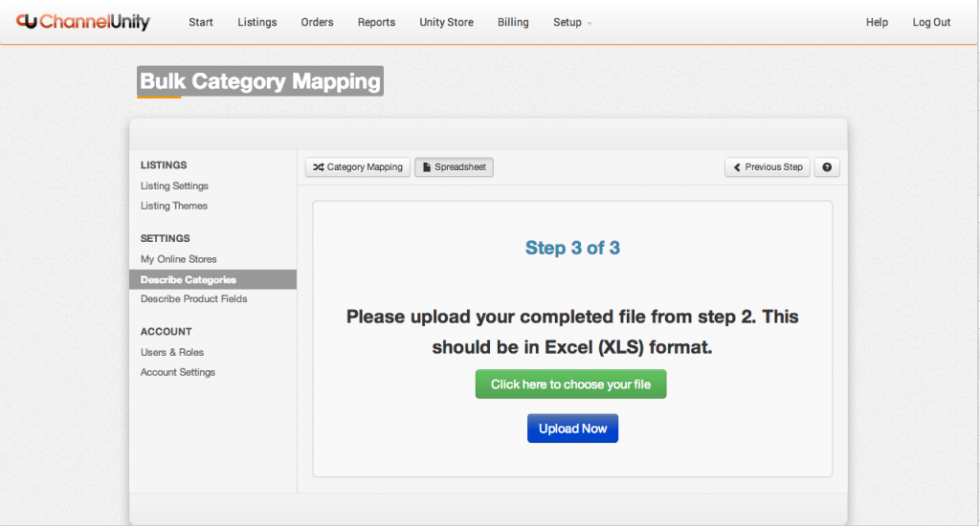This screenshot has height=526, width=980.
Task: Go back with Previous Step button
Action: coord(768,167)
